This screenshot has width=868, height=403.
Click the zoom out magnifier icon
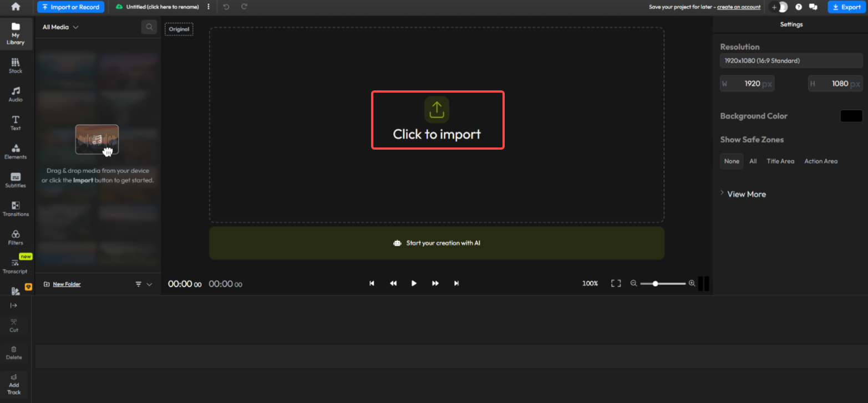(633, 283)
